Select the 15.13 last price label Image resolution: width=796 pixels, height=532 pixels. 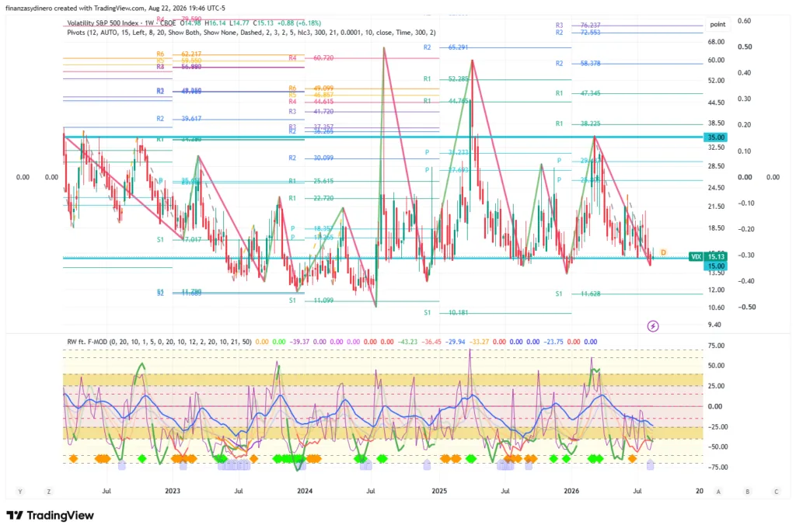[x=716, y=256]
